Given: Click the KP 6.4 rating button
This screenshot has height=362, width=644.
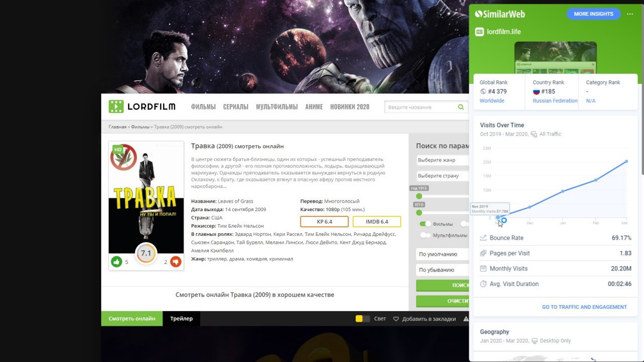Looking at the screenshot, I should click(x=324, y=222).
